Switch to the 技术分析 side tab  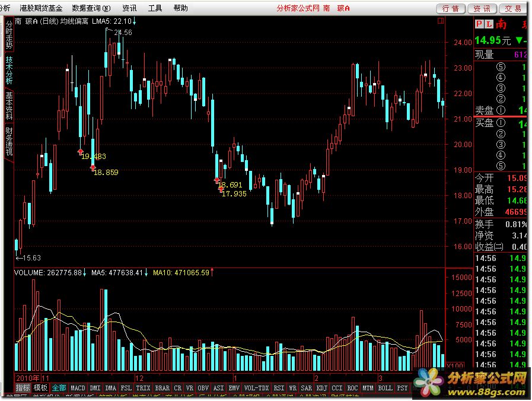(x=9, y=71)
